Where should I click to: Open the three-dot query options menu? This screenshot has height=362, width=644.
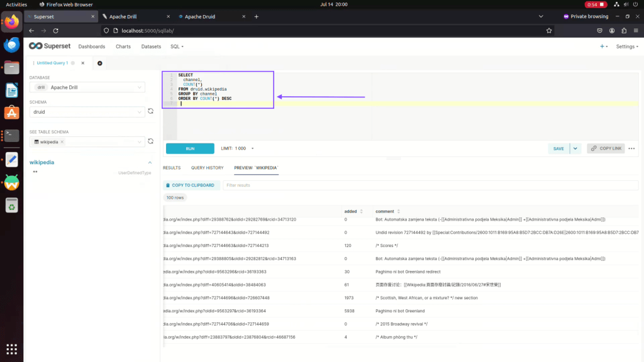coord(631,148)
